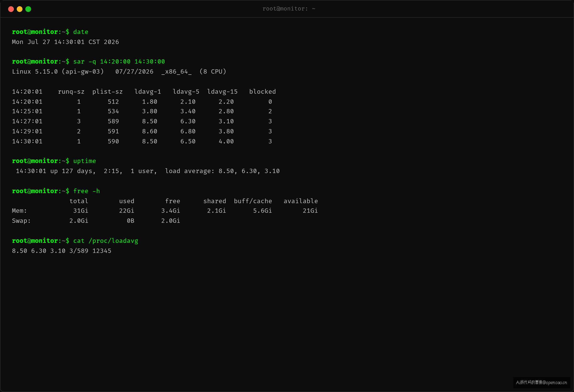
Task: Click the 'total' column header
Action: click(79, 201)
